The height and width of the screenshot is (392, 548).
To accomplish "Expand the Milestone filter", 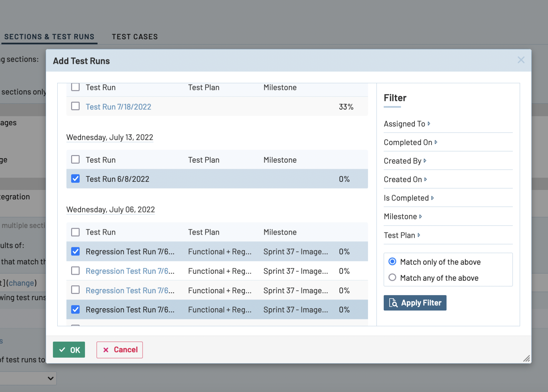I will [x=403, y=217].
